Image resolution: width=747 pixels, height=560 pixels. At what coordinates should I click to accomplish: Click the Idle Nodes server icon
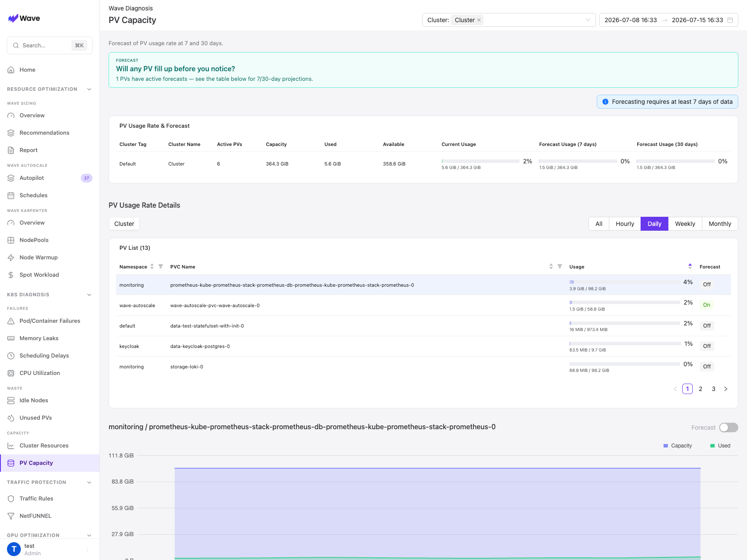(11, 401)
